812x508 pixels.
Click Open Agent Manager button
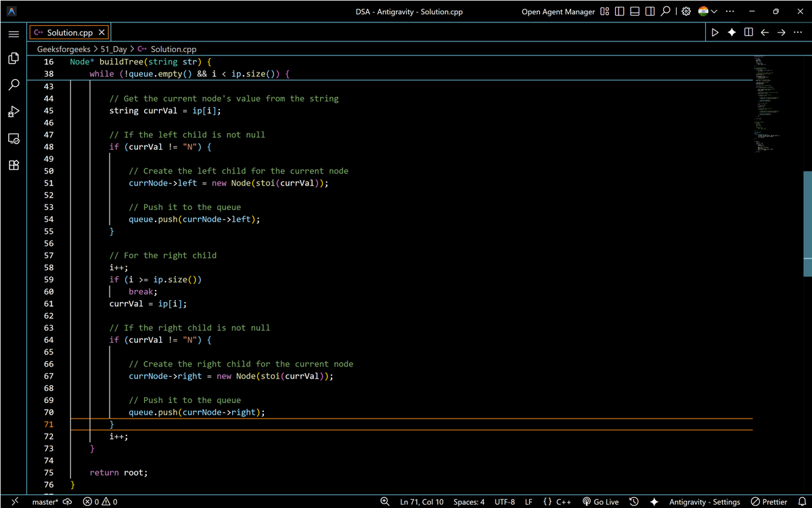pyautogui.click(x=558, y=12)
